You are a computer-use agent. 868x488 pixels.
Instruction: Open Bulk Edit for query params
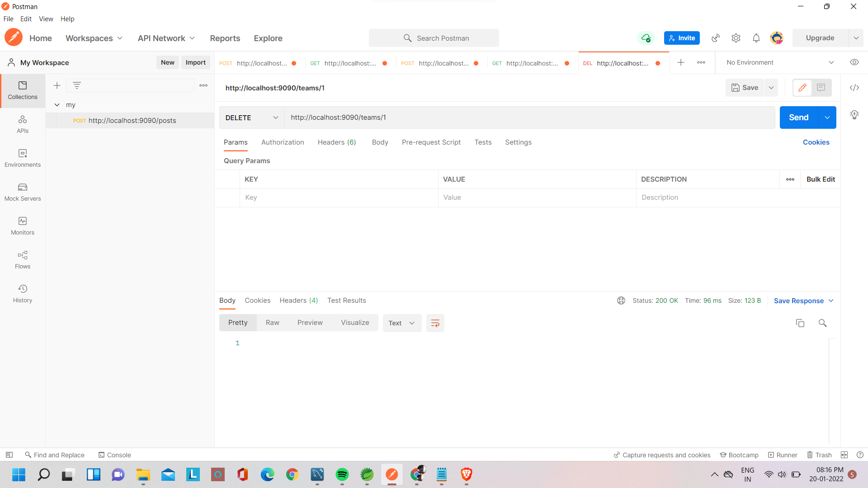pyautogui.click(x=821, y=179)
